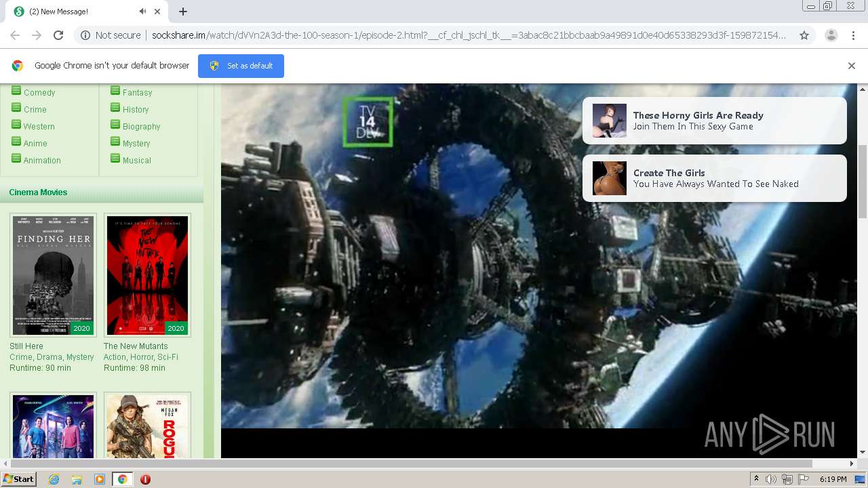Open the Rogue movie poster

coord(147,426)
